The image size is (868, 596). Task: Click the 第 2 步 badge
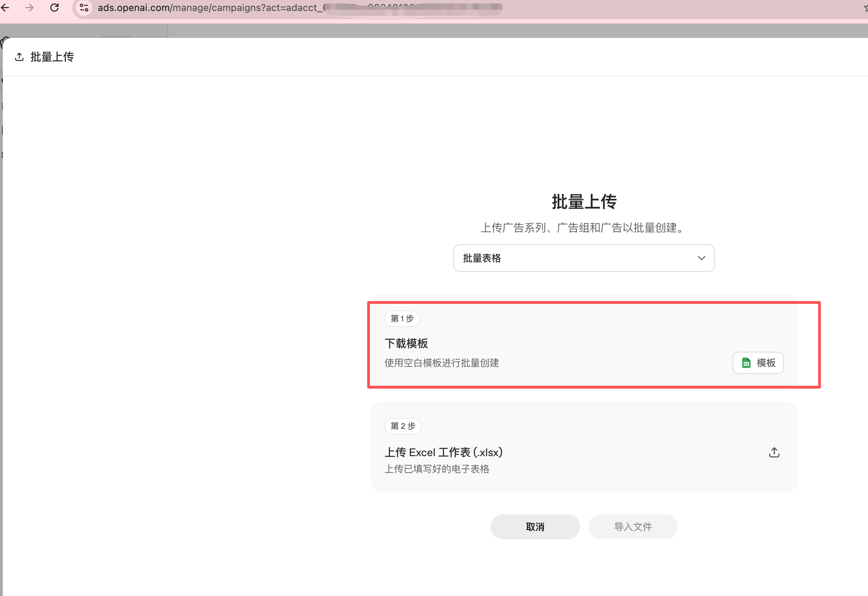tap(403, 426)
